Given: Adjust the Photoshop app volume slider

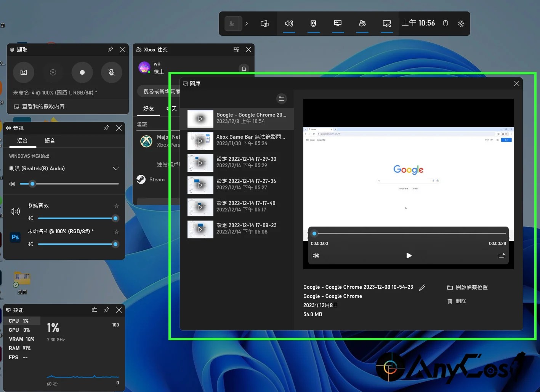Looking at the screenshot, I should click(x=79, y=244).
